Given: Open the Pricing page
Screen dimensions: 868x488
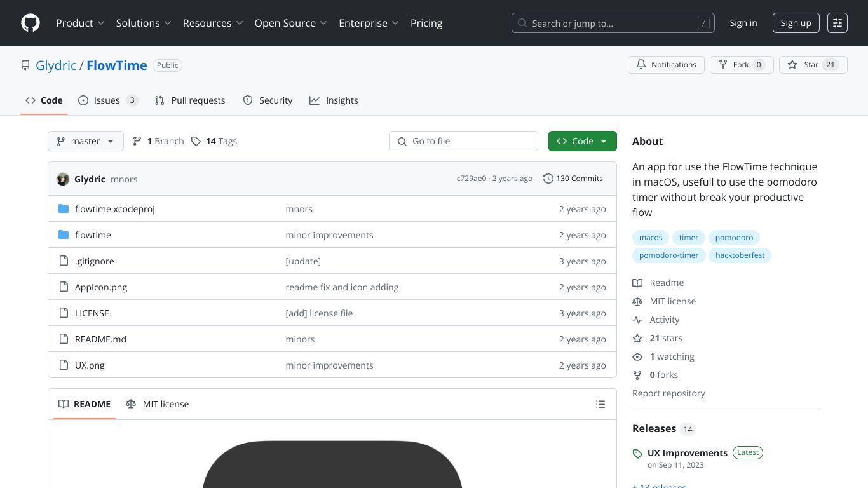Looking at the screenshot, I should [426, 23].
